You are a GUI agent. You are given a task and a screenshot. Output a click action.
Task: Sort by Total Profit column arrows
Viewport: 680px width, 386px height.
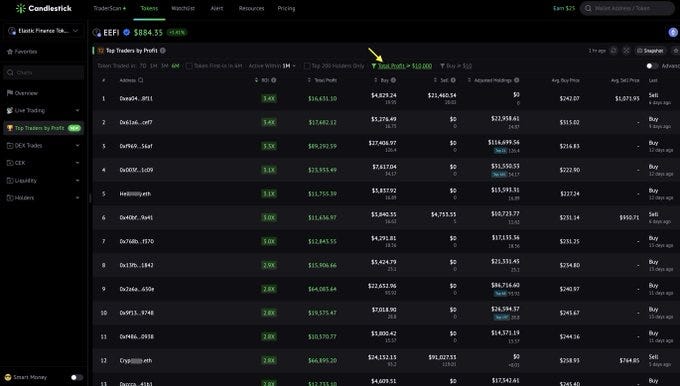coord(309,80)
